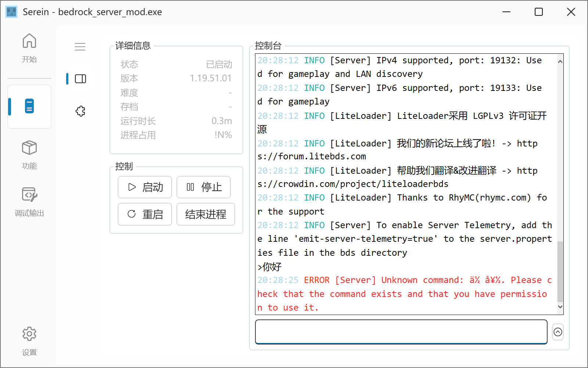The image size is (588, 368).
Task: Click the 重启 restart button
Action: click(145, 214)
